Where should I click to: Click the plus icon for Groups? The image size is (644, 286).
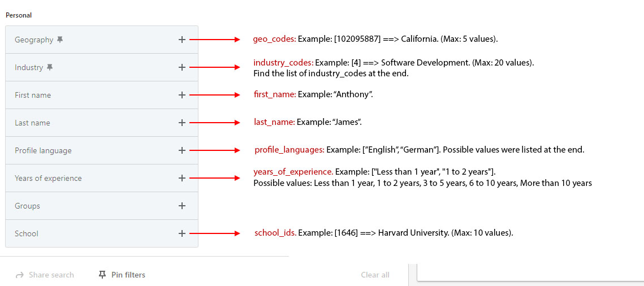pyautogui.click(x=181, y=206)
